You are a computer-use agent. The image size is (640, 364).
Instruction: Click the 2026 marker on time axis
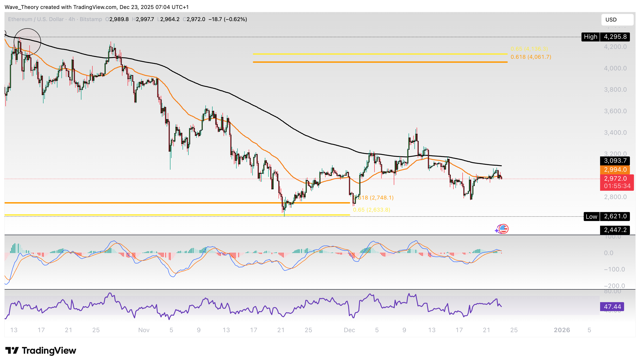pos(562,330)
